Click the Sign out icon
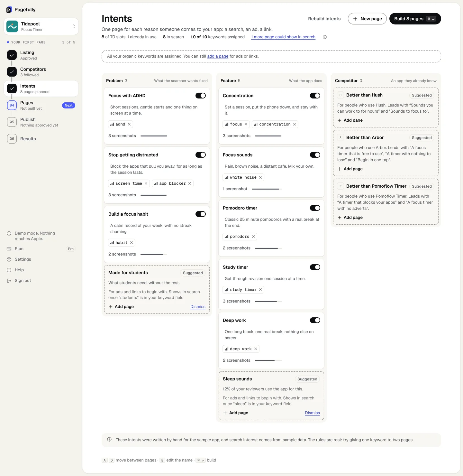Image resolution: width=463 pixels, height=476 pixels. 9,281
